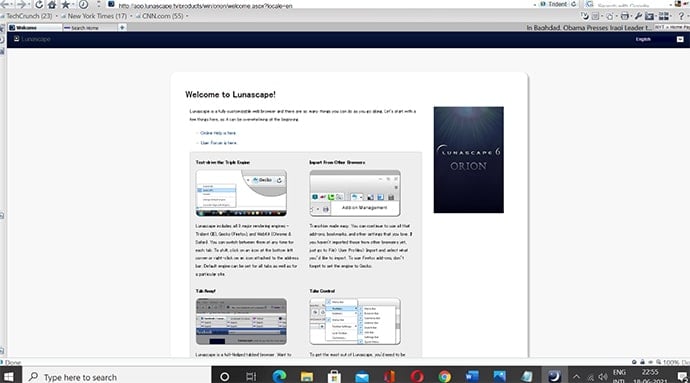Screen dimensions: 690x383
Task: Open Microsoft Edge from the taskbar
Action: [x=279, y=376]
